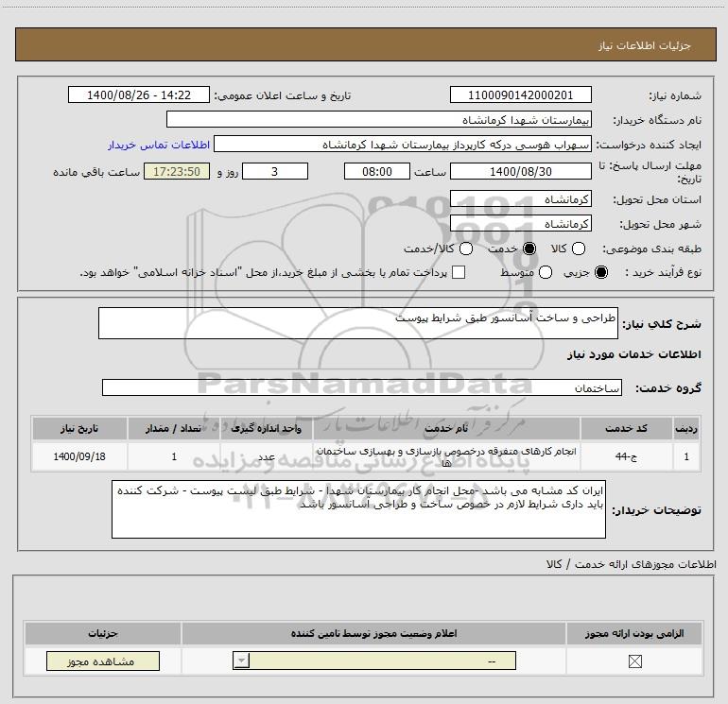The width and height of the screenshot is (728, 704).
Task: Click the delivery province field
Action: coord(520,199)
